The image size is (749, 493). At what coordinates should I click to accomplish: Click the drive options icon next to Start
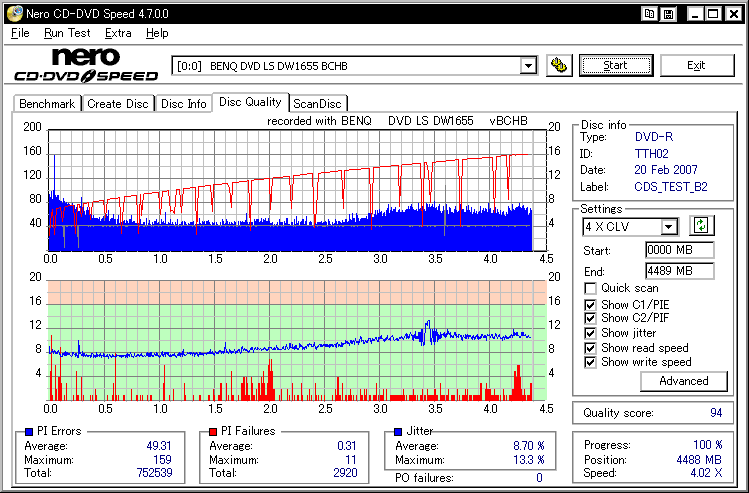(x=559, y=65)
